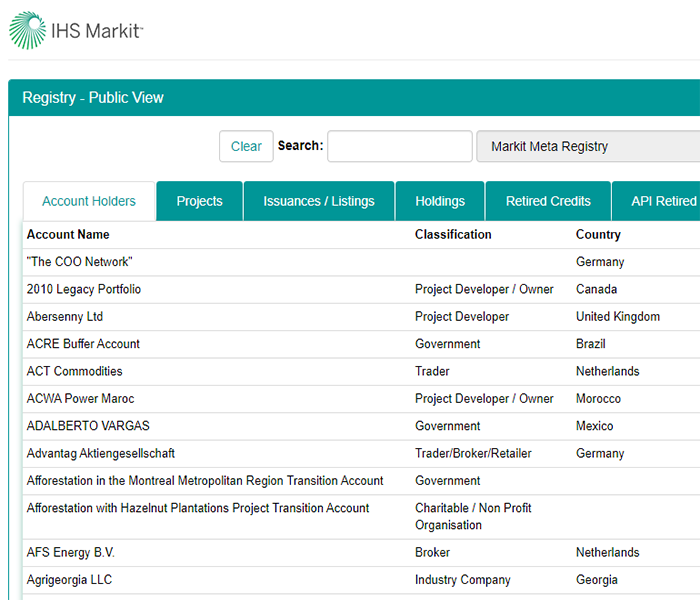Click Trader/Broker/Retailer classification cell

(x=473, y=453)
